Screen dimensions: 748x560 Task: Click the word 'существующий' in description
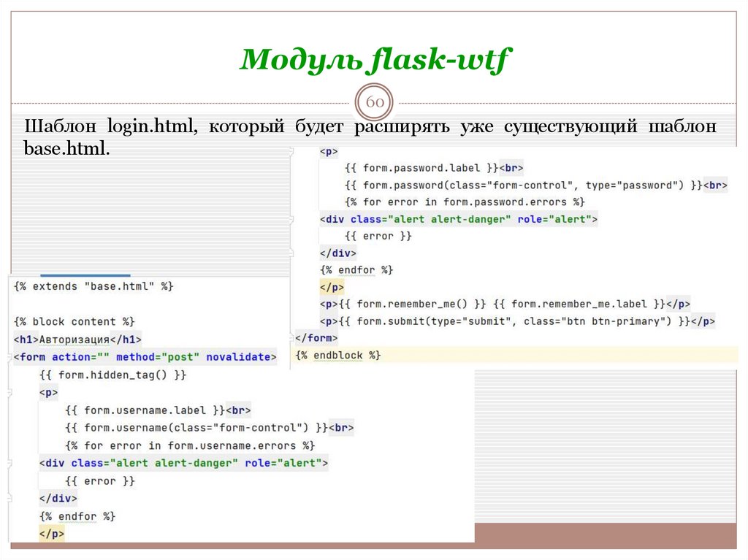[570, 127]
